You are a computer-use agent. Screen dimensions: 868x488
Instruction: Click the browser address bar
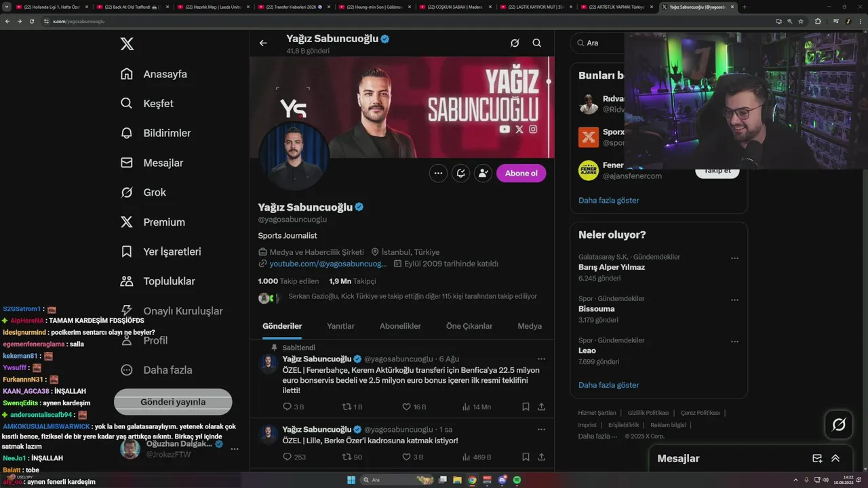pos(407,21)
